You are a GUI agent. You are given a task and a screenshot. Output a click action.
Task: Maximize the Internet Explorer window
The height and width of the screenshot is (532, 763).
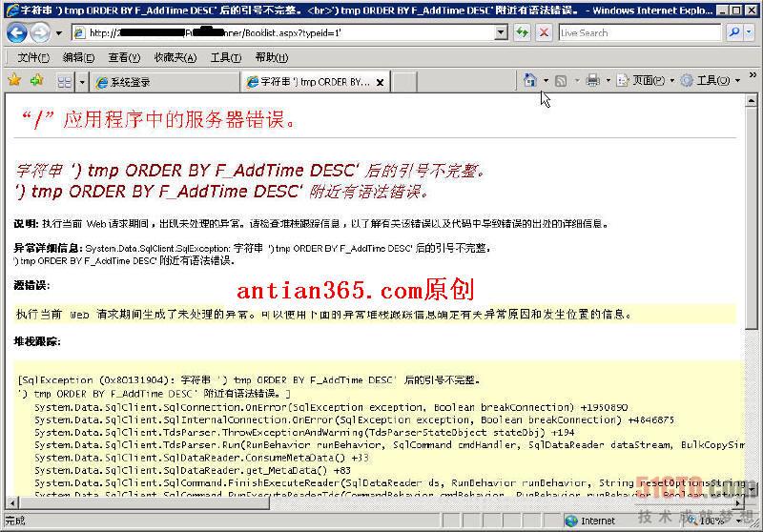(736, 10)
